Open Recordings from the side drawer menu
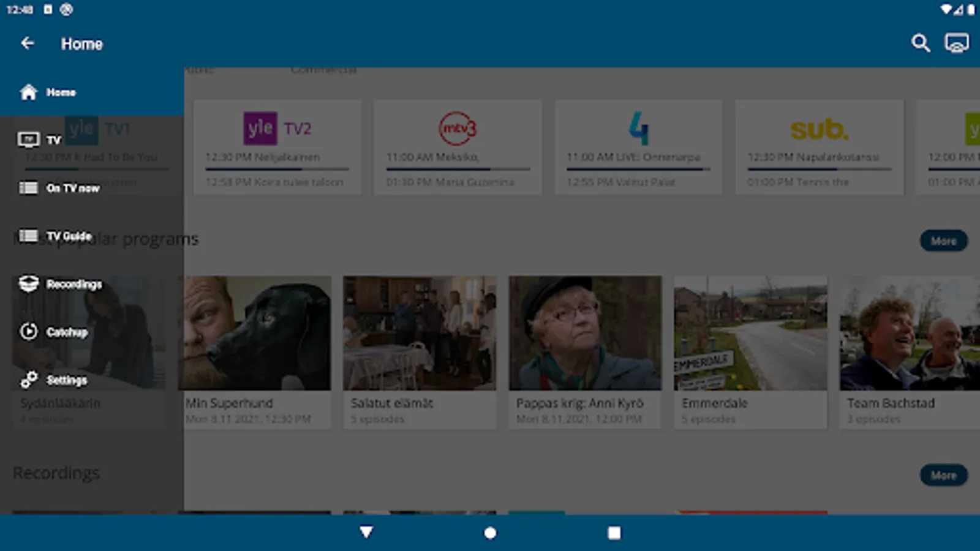980x551 pixels. point(74,284)
